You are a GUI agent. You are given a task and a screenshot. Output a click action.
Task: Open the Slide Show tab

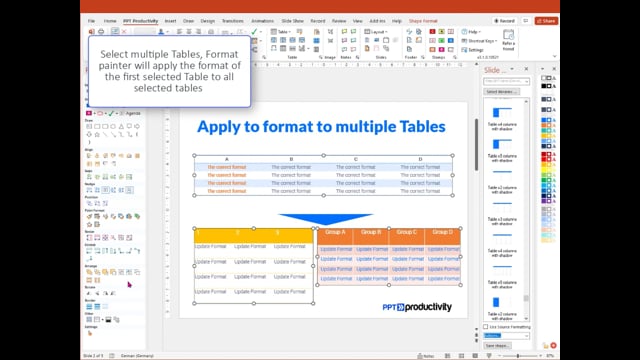point(293,21)
